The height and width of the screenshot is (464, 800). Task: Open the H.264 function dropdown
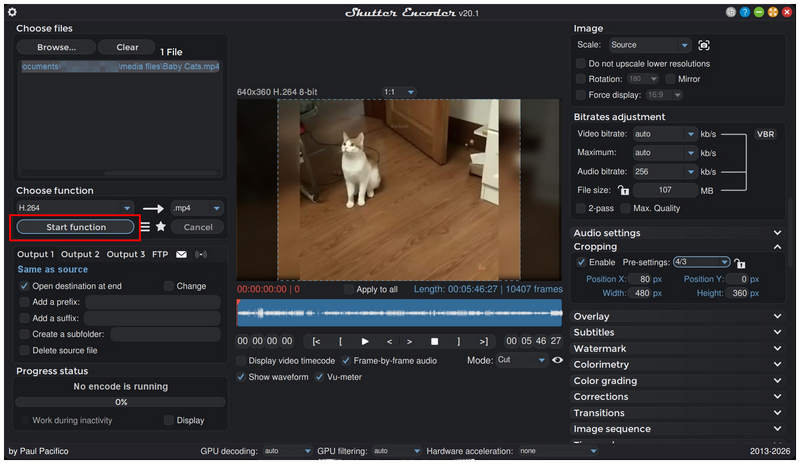point(75,208)
